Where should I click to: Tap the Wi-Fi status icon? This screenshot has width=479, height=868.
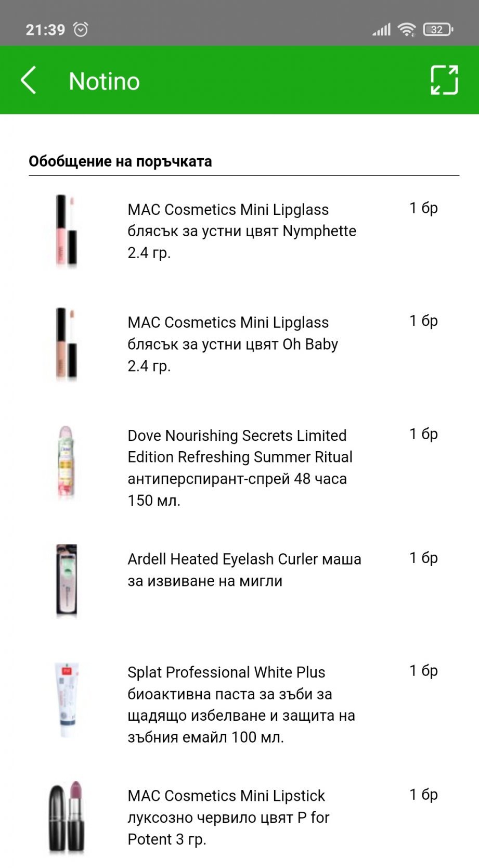coord(406,30)
